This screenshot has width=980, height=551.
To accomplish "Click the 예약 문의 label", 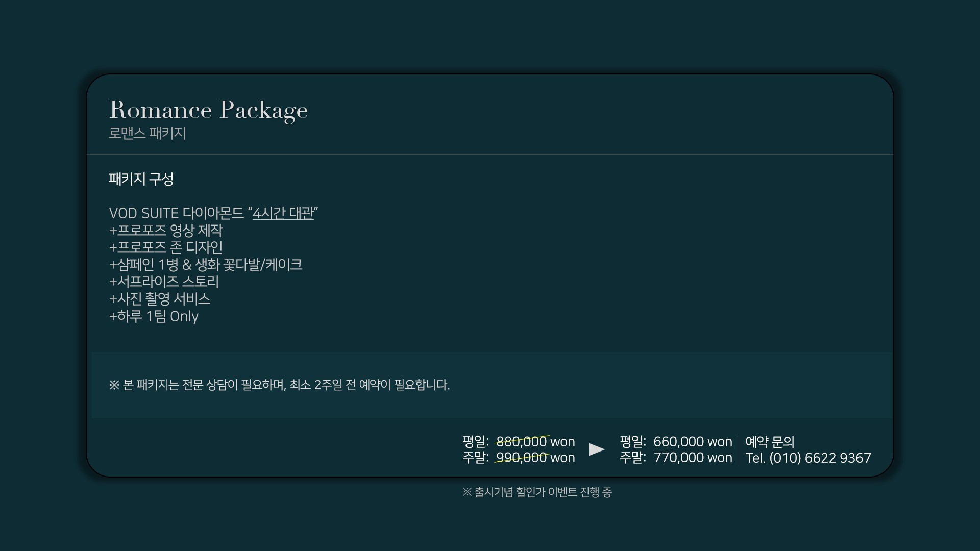I will coord(770,442).
